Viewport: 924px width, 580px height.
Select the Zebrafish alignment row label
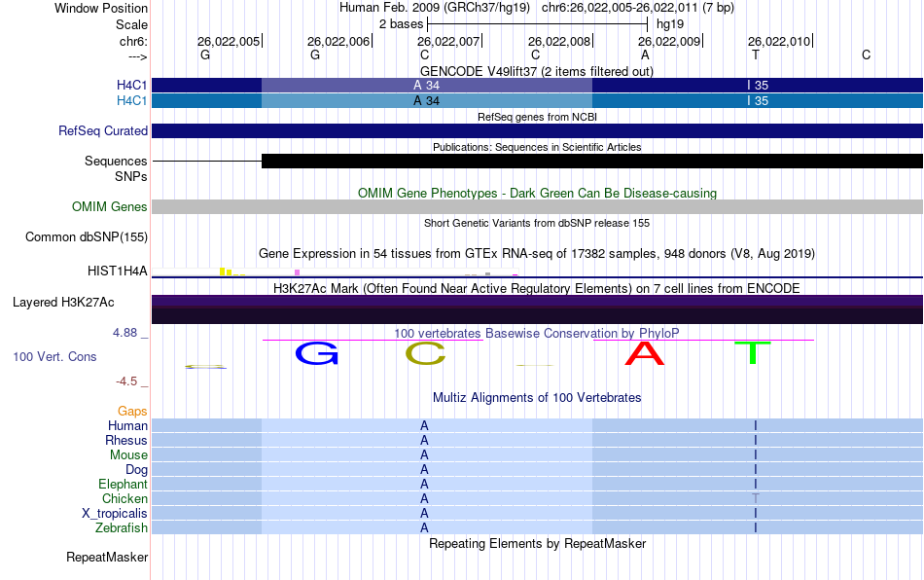(x=122, y=527)
